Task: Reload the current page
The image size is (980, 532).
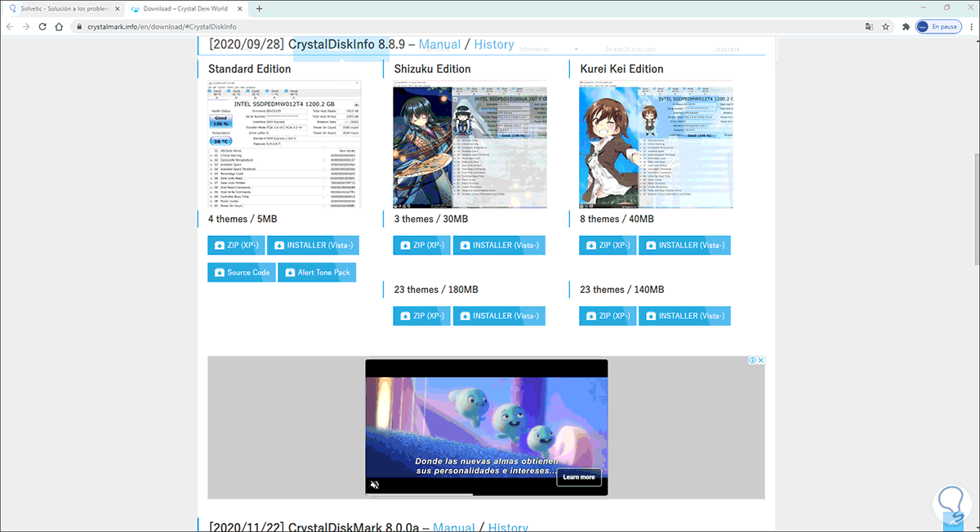Action: tap(42, 26)
